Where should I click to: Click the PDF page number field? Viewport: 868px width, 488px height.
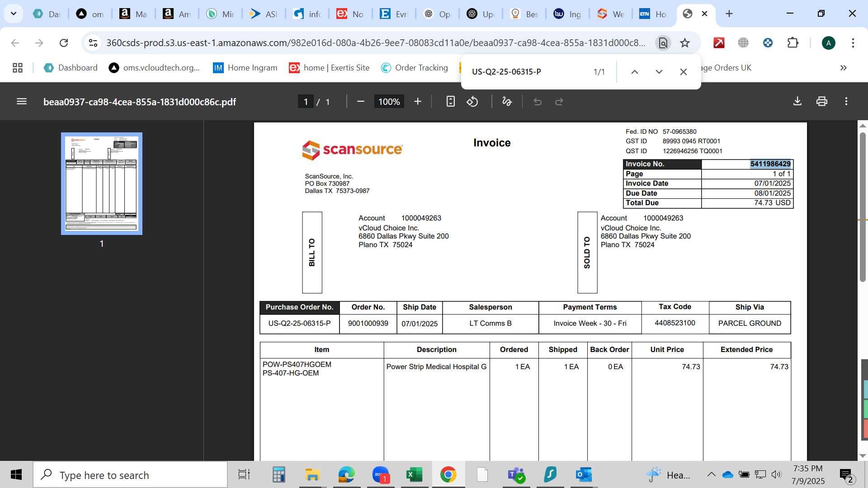point(306,102)
